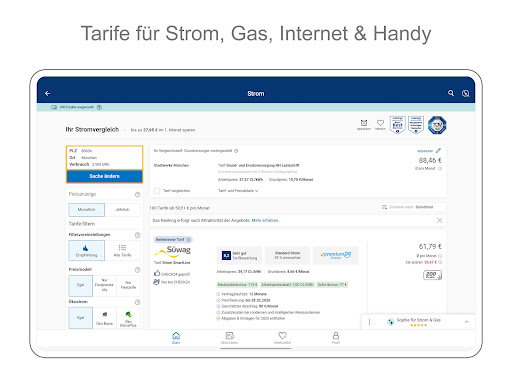This screenshot has height=384, width=512.
Task: Select the Jährlich price display option
Action: click(x=122, y=210)
